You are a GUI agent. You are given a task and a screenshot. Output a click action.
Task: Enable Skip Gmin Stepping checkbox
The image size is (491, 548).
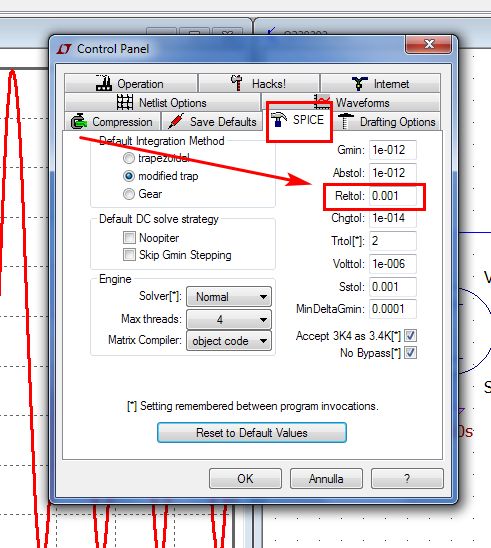coord(129,254)
